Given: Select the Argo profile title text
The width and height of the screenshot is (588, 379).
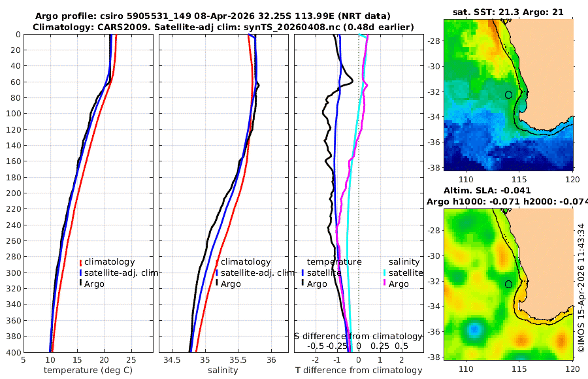Looking at the screenshot, I should click(212, 16).
